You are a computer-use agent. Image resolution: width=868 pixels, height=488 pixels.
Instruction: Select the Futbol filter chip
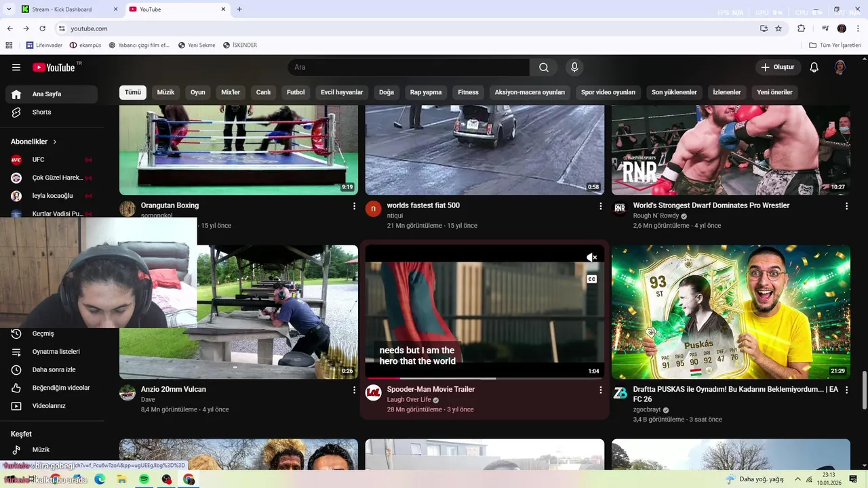coord(296,92)
